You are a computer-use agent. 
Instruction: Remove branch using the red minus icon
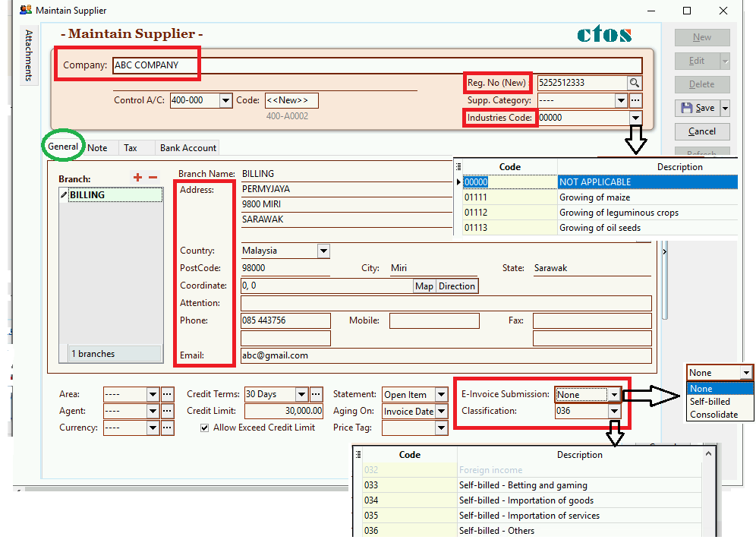point(153,178)
